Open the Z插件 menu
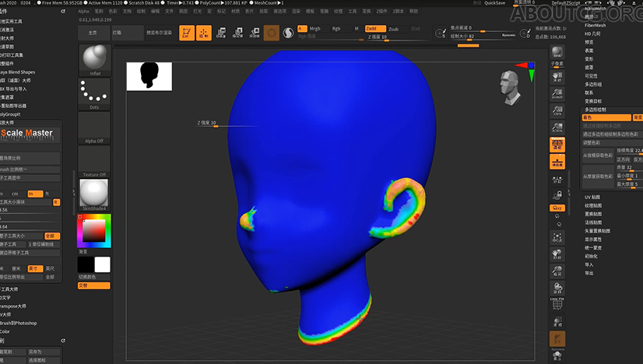643x364 pixels. click(x=381, y=12)
